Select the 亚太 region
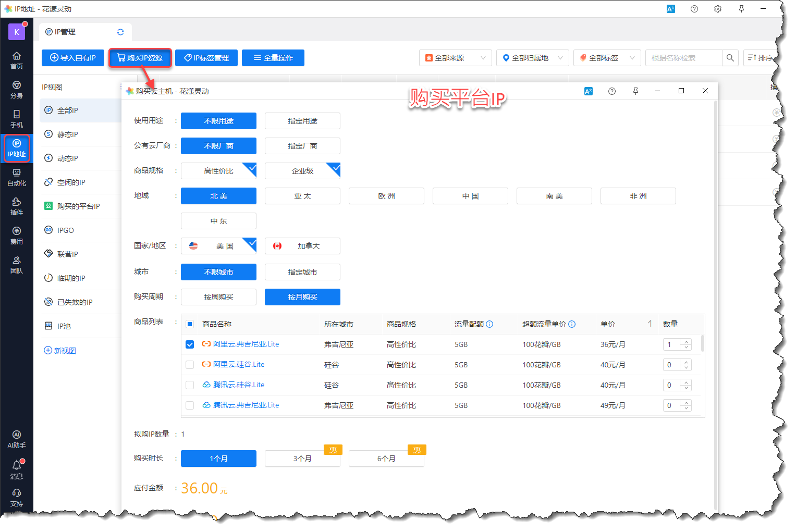Viewport: 796px width, 532px height. [302, 196]
